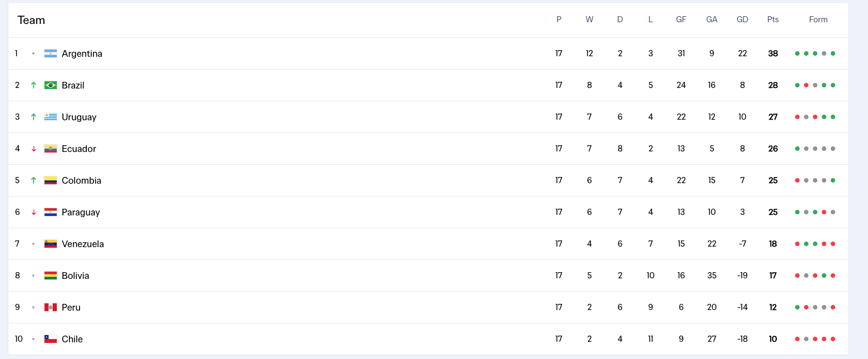Click Argentina's grey draw form dot
868x359 pixels.
click(824, 53)
